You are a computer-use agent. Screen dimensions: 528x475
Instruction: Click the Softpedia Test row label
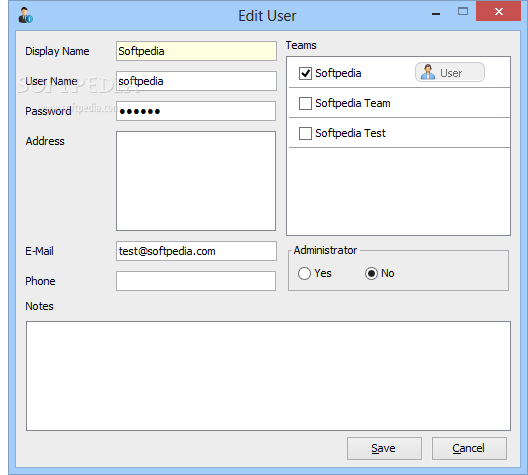350,133
